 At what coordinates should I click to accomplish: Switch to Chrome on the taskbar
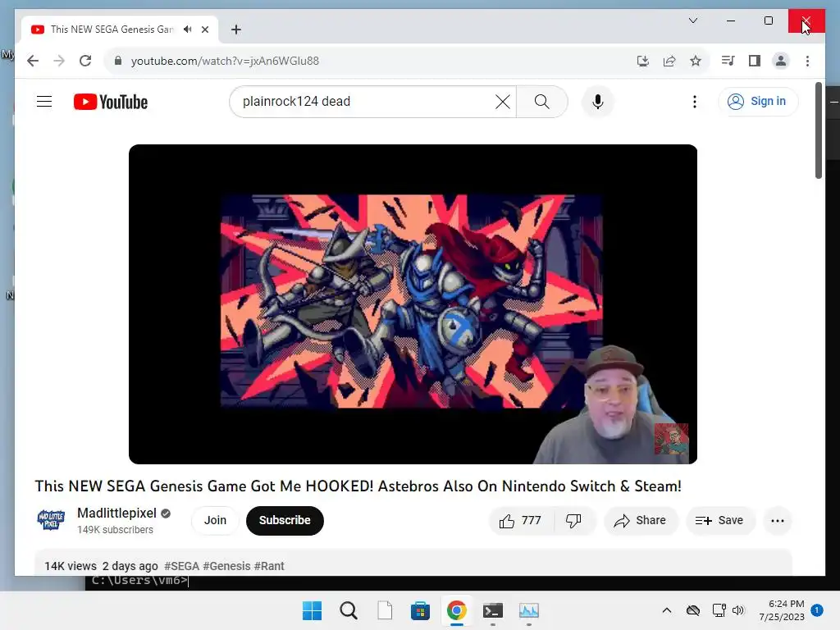(x=456, y=610)
